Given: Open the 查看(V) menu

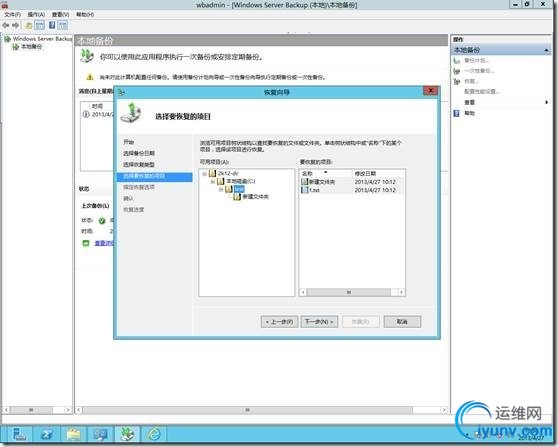Looking at the screenshot, I should tap(60, 15).
